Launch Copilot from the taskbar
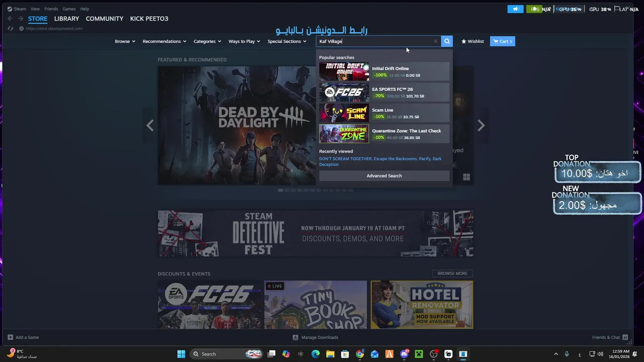Viewport: 644px width, 362px height. point(286,354)
